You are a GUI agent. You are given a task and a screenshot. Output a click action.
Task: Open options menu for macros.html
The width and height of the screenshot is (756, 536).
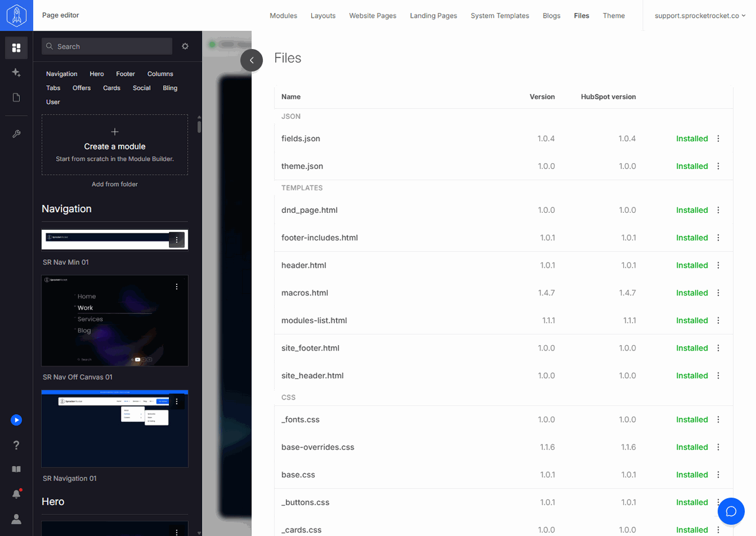[x=718, y=293]
